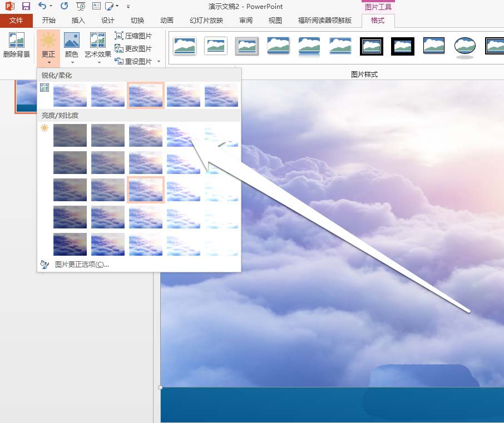Expand the Customize Quick Access Toolbar arrow

pyautogui.click(x=128, y=7)
